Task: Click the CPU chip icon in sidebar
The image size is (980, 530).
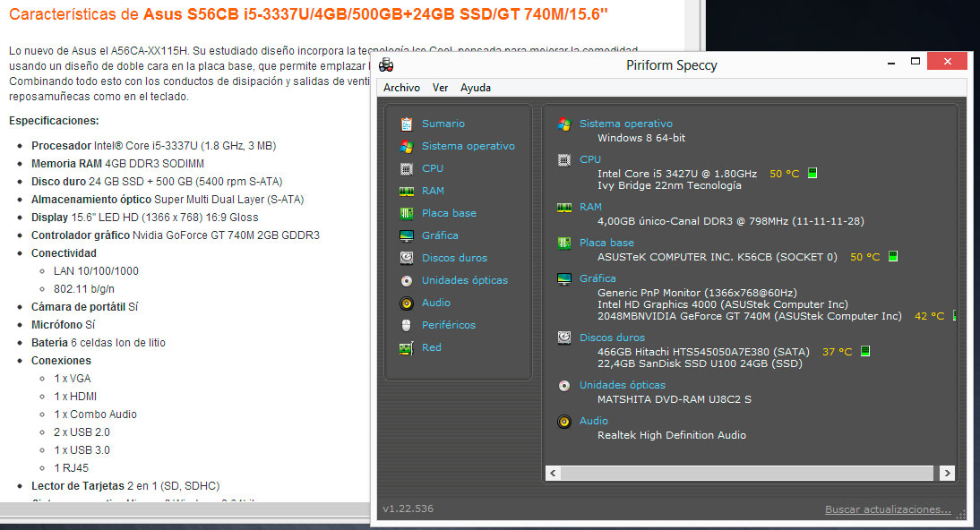Action: pyautogui.click(x=407, y=168)
